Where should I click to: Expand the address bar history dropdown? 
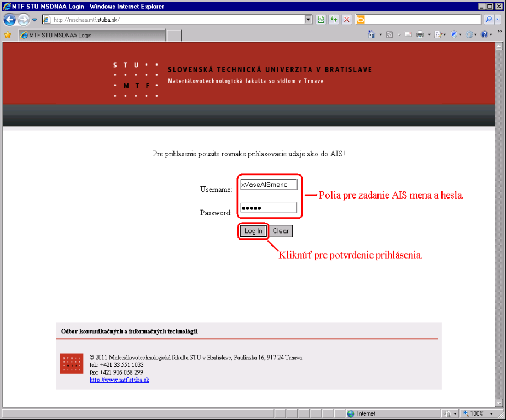tap(309, 20)
